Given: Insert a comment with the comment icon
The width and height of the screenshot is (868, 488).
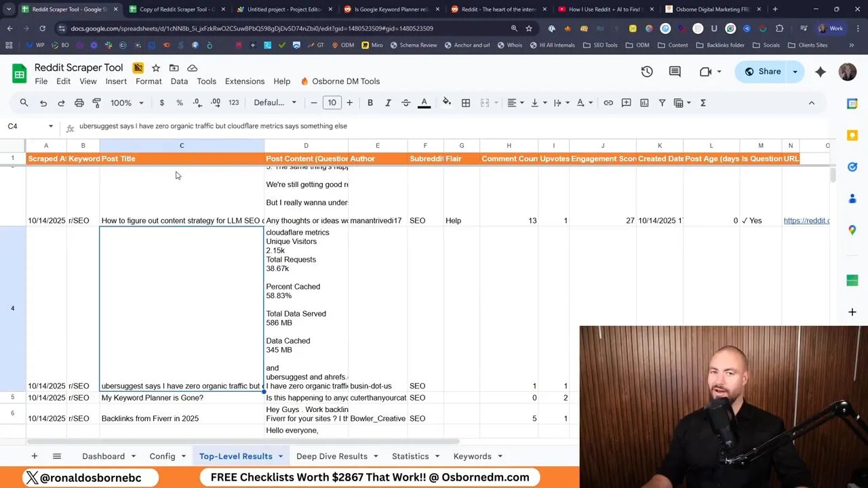Looking at the screenshot, I should (x=626, y=102).
